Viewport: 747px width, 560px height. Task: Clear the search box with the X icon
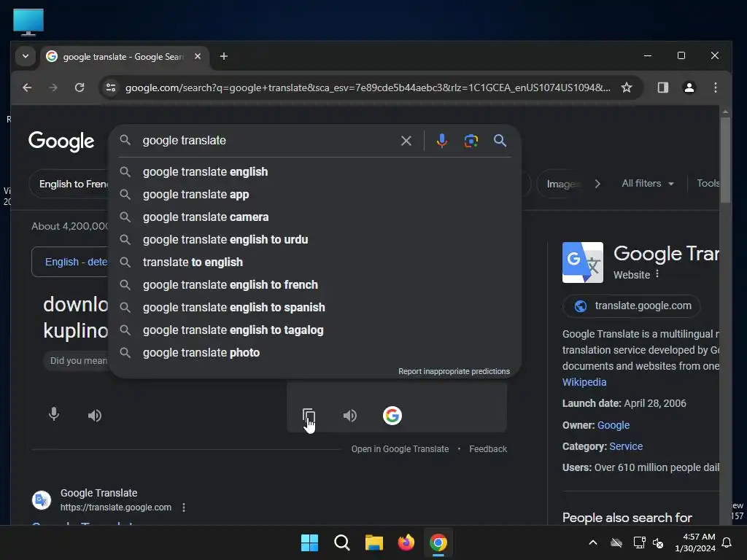[x=406, y=141]
